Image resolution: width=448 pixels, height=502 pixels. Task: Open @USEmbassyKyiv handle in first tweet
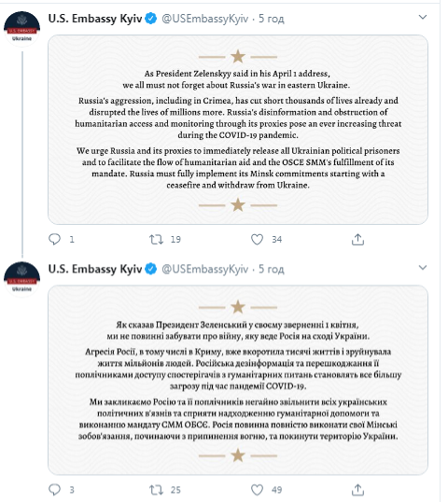(x=205, y=19)
